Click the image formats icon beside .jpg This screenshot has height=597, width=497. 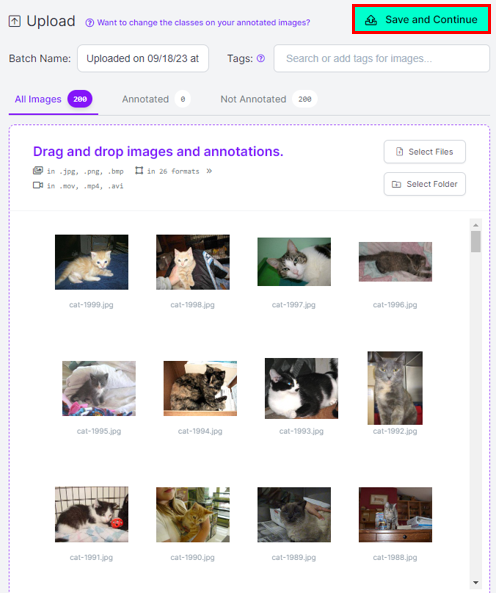point(38,171)
